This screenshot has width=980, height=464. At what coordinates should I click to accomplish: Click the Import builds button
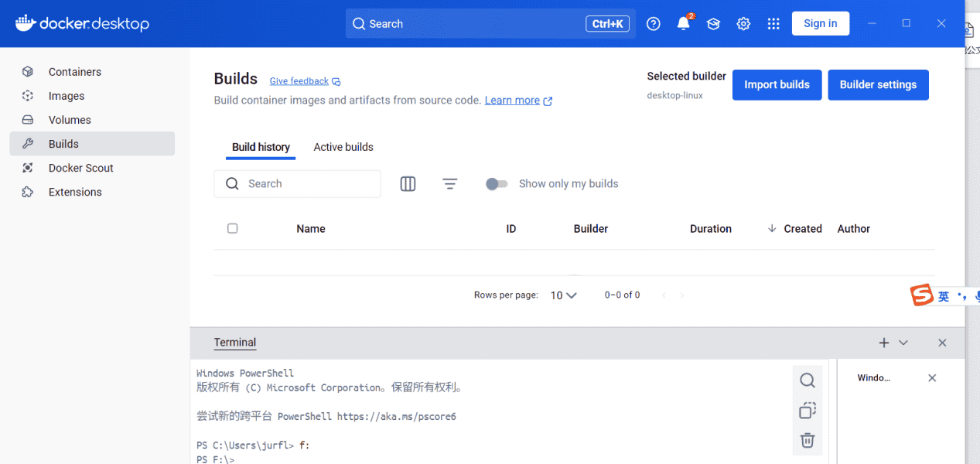click(x=777, y=85)
